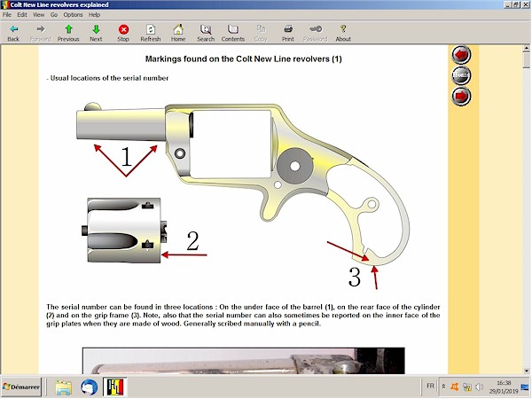Click the FR language indicator

430,386
